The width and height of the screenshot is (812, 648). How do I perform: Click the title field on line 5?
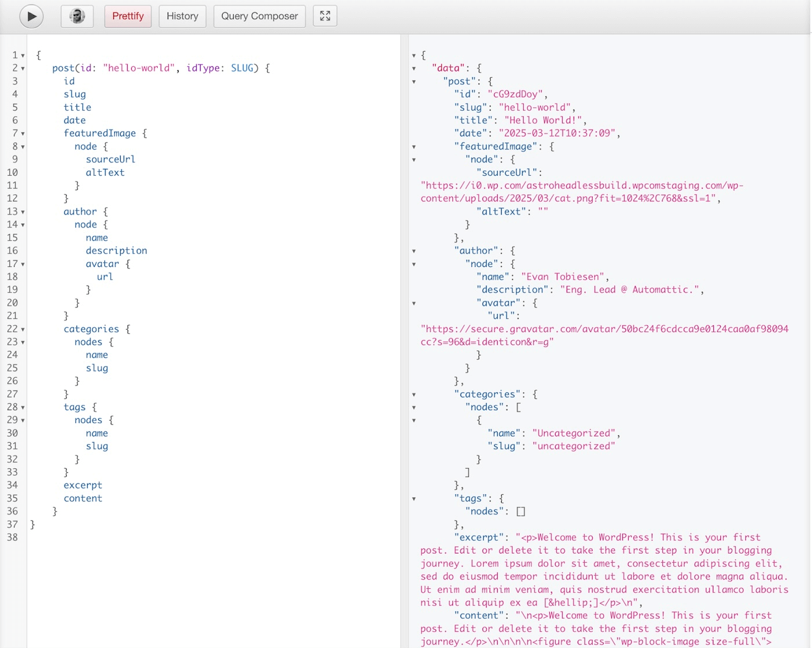pos(78,107)
